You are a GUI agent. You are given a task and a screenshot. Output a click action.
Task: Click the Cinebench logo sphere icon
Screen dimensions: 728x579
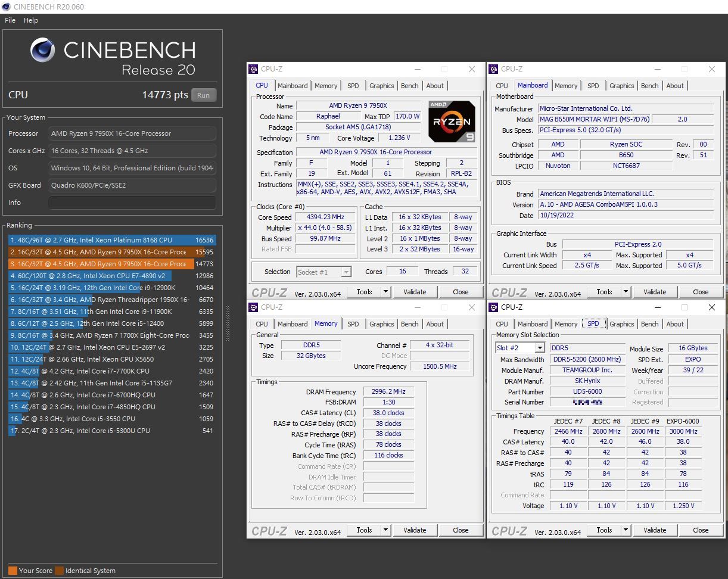43,50
